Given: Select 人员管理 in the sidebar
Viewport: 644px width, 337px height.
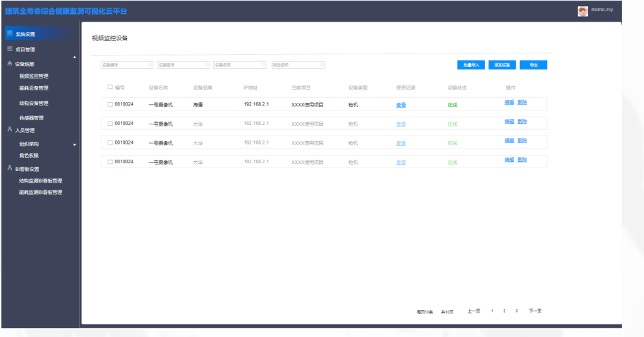Looking at the screenshot, I should pos(25,131).
